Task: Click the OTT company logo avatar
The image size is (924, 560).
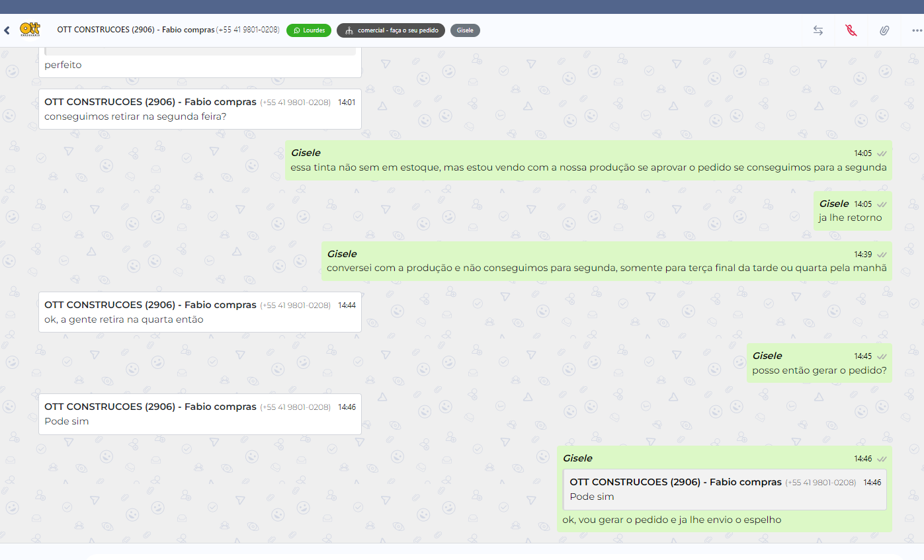Action: pos(30,30)
